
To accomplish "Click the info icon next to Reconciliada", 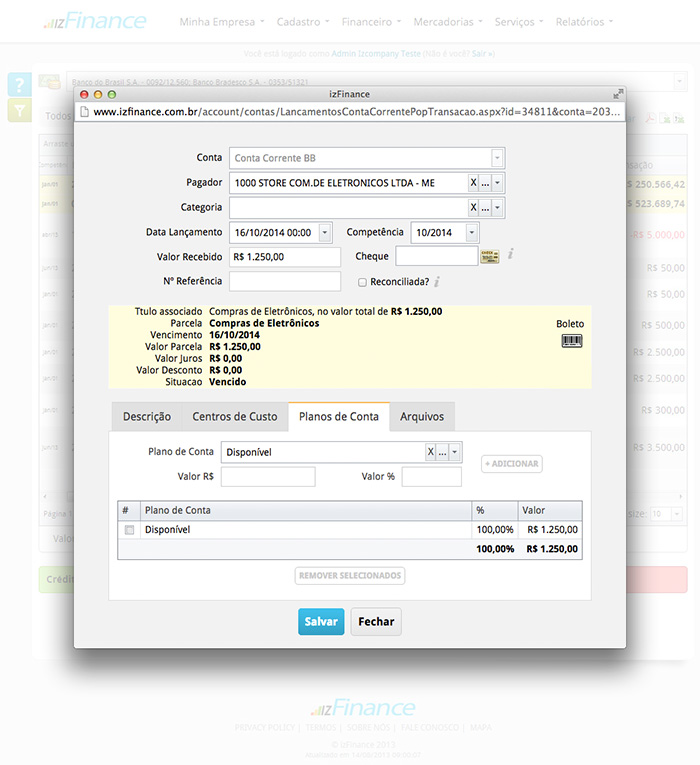I will pos(437,282).
